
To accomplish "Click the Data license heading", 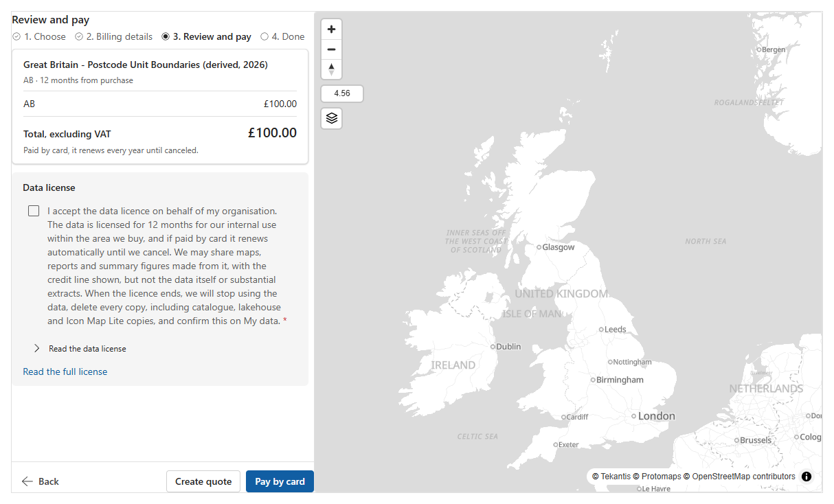I will coord(49,187).
